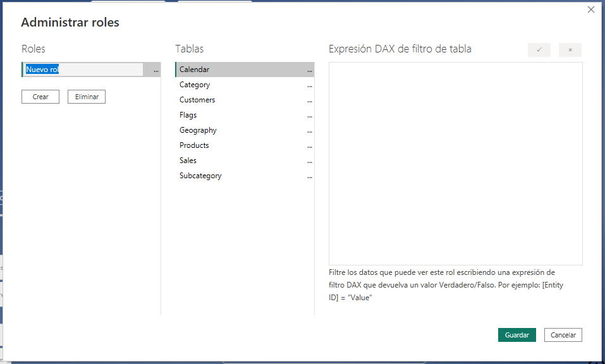Open the ellipsis options beside Calendar table
This screenshot has height=364, width=605.
click(x=310, y=70)
